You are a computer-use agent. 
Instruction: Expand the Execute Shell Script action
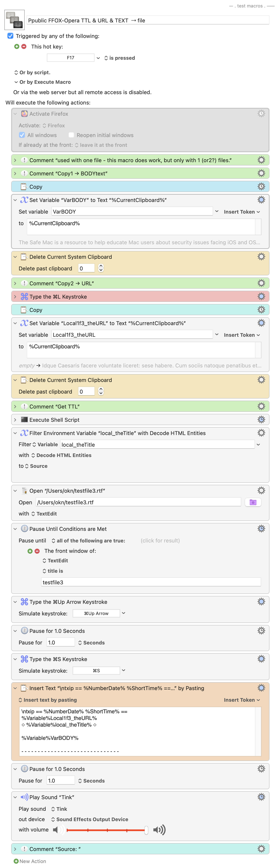[15, 420]
